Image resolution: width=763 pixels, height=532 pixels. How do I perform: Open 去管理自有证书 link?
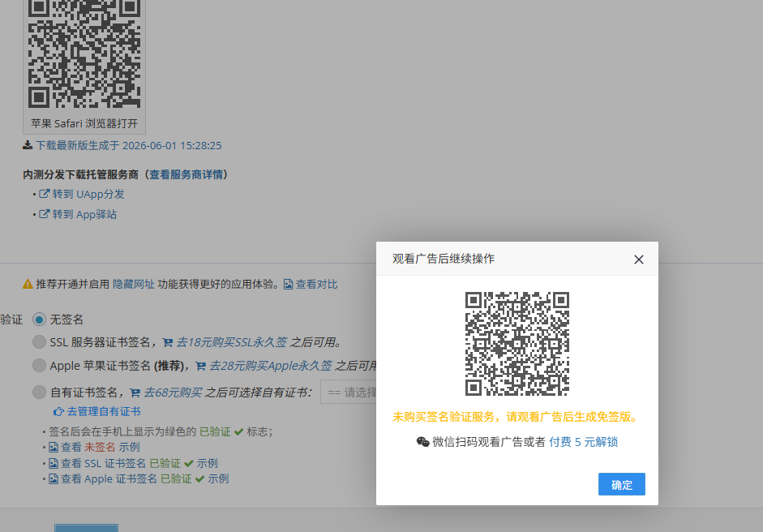tap(104, 411)
